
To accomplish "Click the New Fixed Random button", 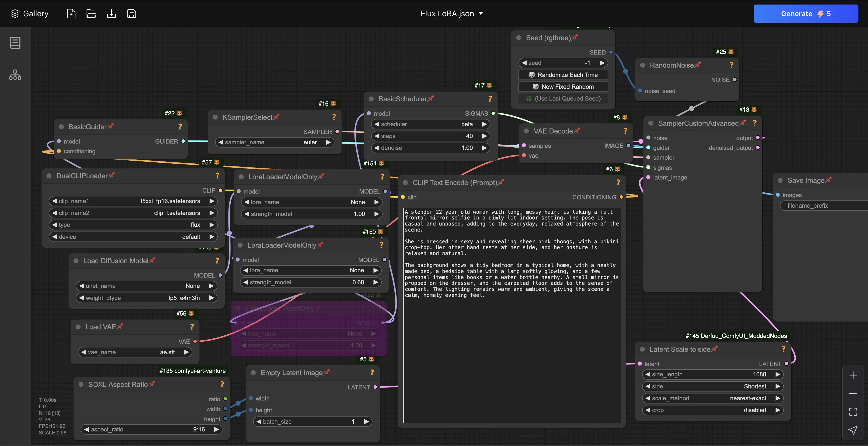I will (x=563, y=86).
